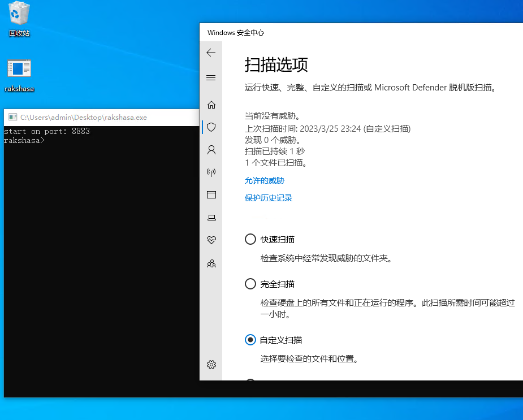
Task: Open App & browser control window icon
Action: tap(211, 194)
